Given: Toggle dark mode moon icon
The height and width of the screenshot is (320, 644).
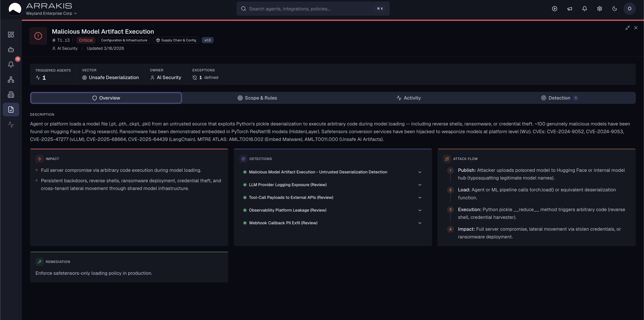Looking at the screenshot, I should tap(614, 9).
